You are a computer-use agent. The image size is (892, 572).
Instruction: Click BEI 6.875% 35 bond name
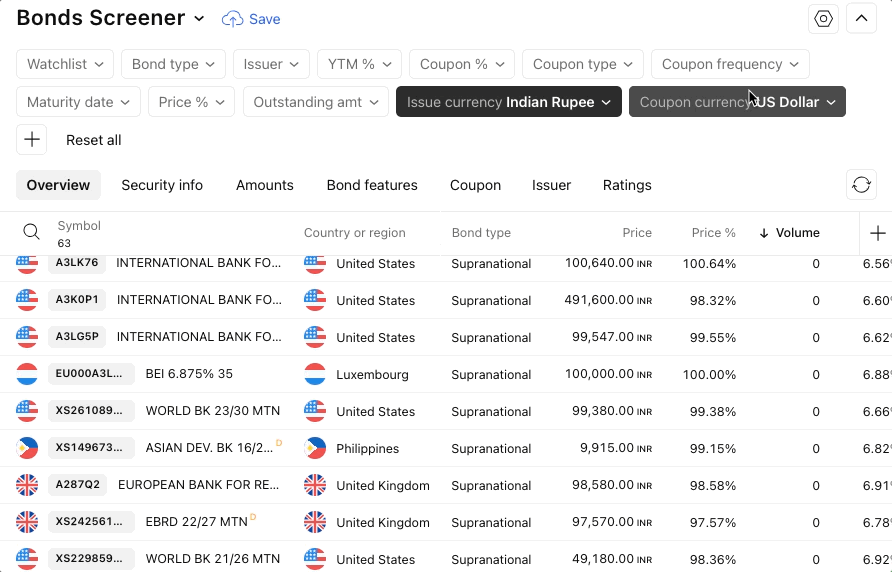click(189, 374)
